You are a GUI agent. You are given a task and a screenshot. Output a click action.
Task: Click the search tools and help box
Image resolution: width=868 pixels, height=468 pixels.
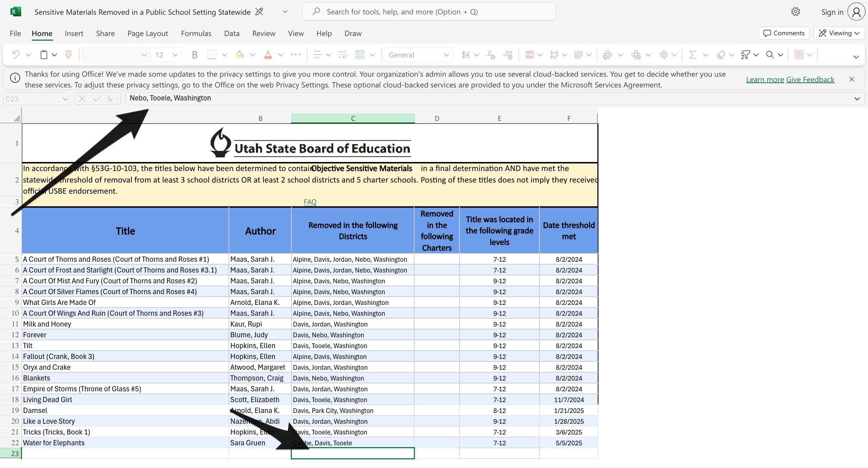pyautogui.click(x=428, y=12)
